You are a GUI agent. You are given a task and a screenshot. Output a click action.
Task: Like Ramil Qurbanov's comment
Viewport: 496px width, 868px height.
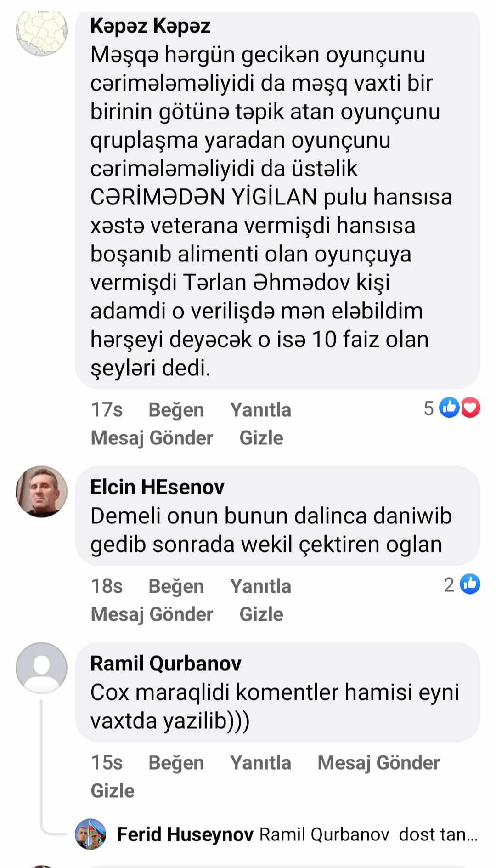[176, 763]
